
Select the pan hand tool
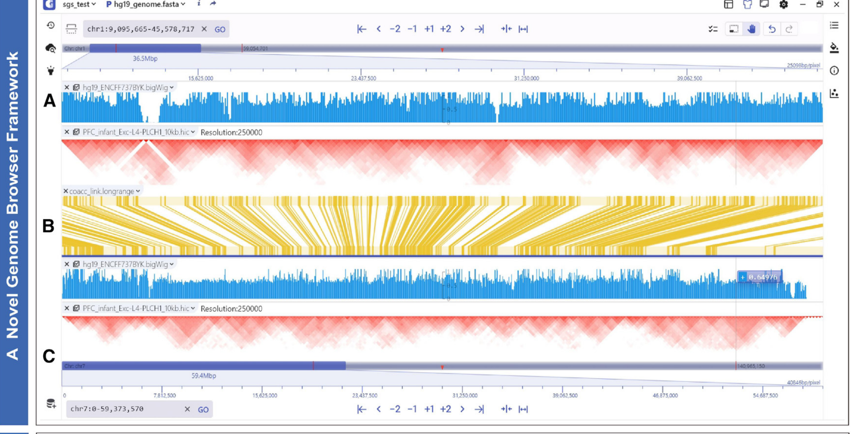pyautogui.click(x=751, y=29)
